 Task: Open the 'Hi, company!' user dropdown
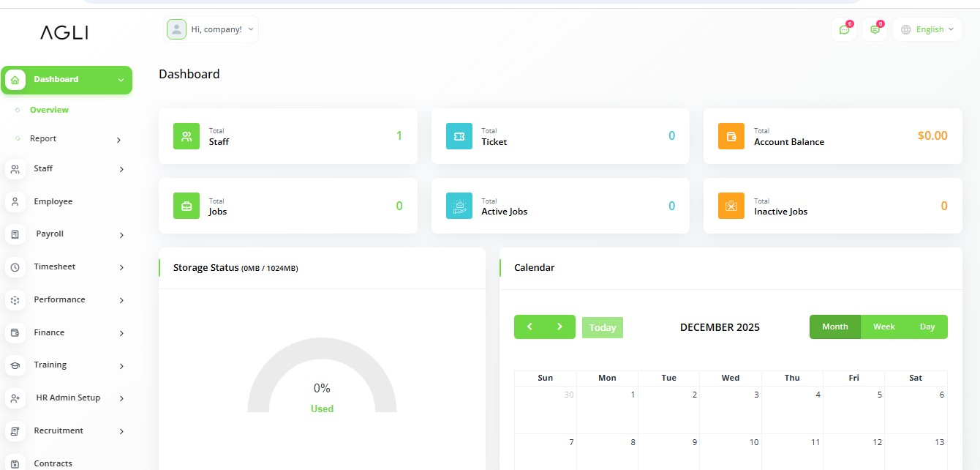click(212, 29)
